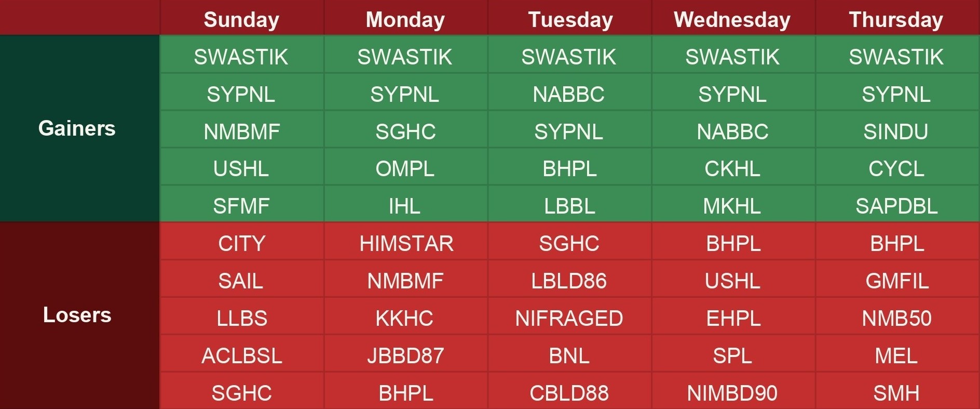The width and height of the screenshot is (980, 409).
Task: Select the Wednesday column header
Action: click(732, 20)
